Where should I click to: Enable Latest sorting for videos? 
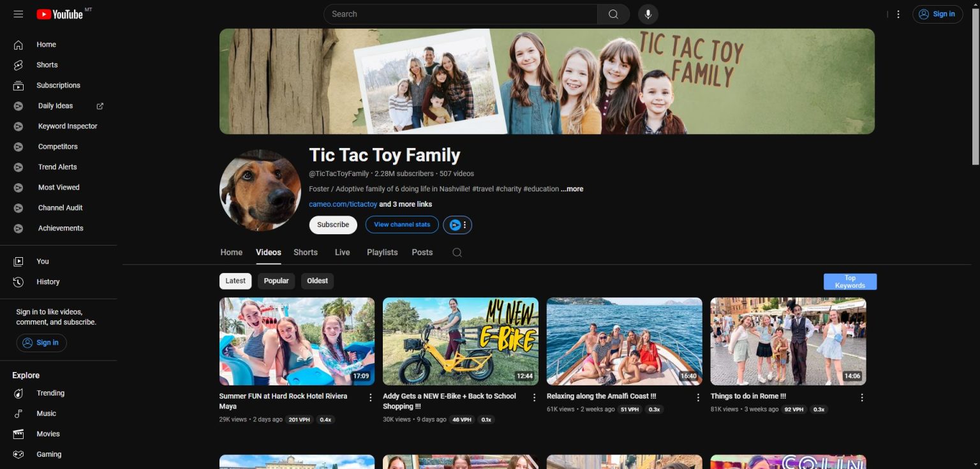pos(235,281)
